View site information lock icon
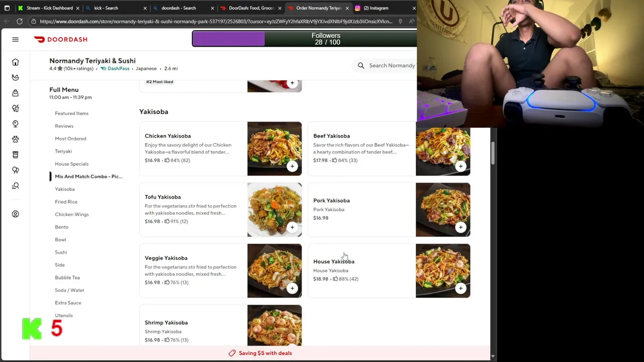 (33, 21)
